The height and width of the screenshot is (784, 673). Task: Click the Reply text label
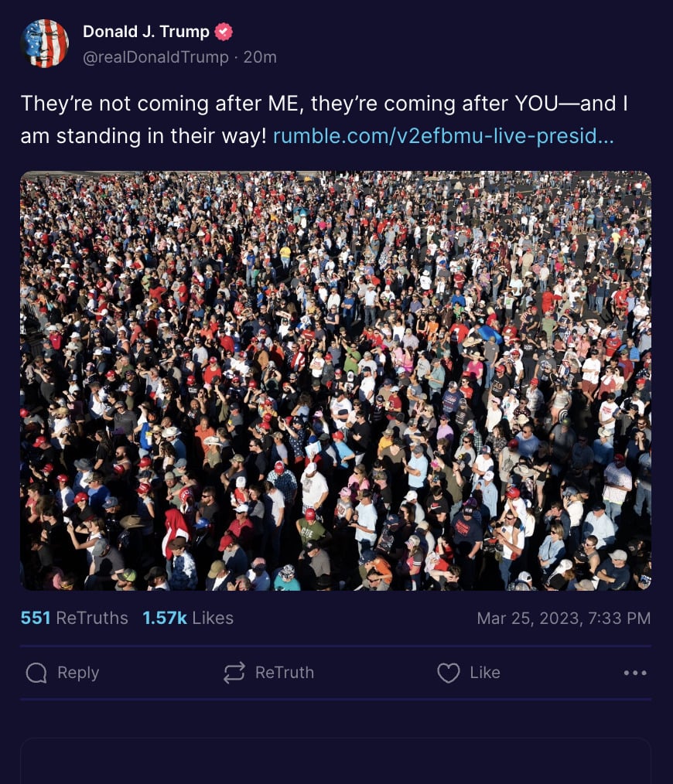click(78, 673)
